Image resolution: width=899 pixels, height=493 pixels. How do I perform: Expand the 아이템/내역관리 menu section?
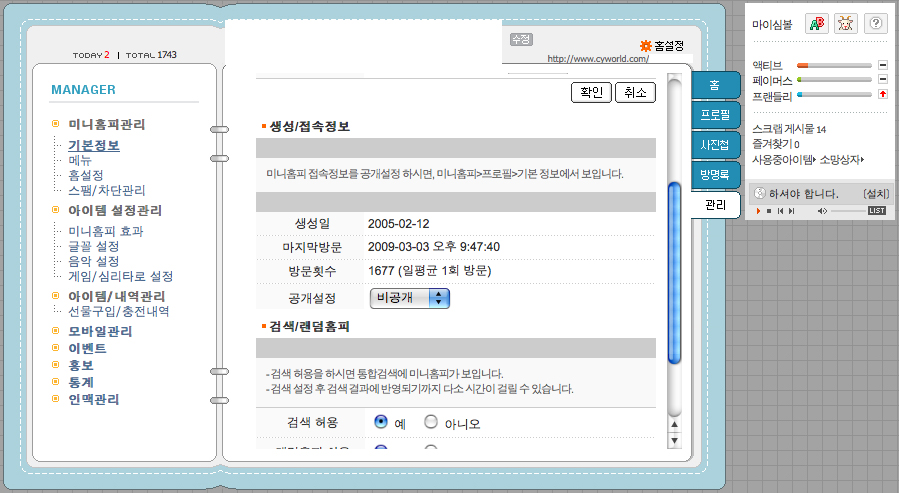(116, 296)
